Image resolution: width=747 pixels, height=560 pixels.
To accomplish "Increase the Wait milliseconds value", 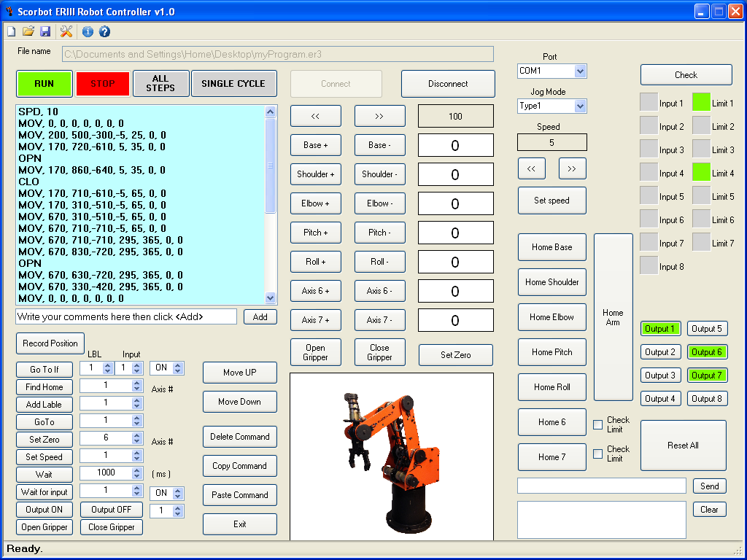I will [x=137, y=470].
